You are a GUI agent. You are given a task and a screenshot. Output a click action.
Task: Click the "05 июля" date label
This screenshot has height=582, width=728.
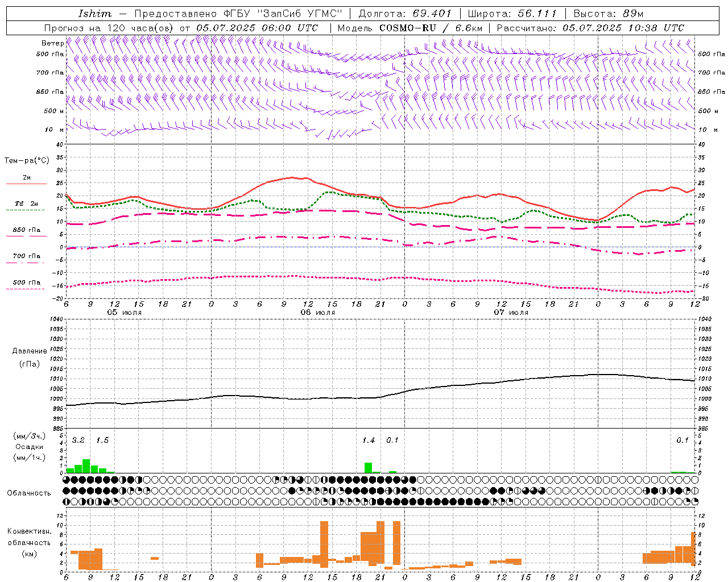coord(125,313)
